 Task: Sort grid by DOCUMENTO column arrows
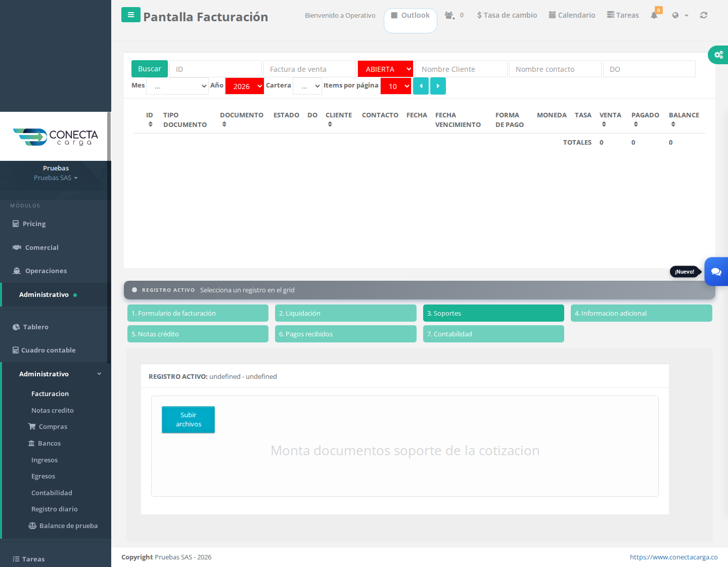[x=224, y=124]
